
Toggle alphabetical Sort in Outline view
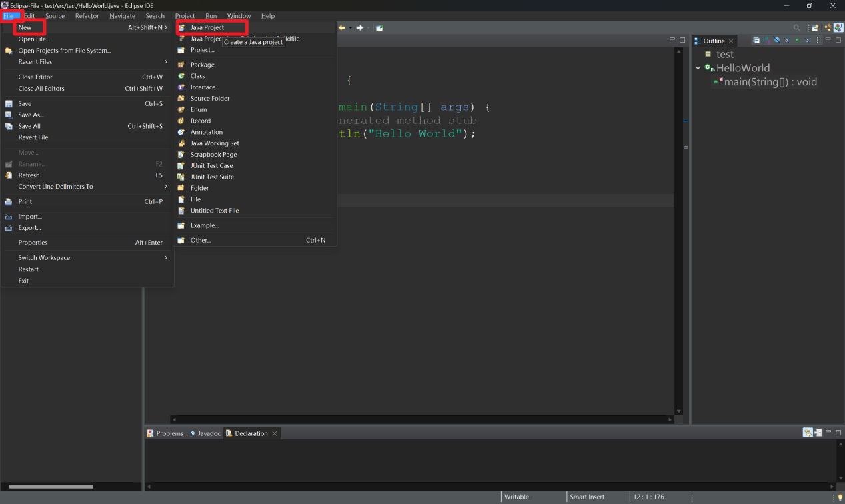click(x=766, y=40)
